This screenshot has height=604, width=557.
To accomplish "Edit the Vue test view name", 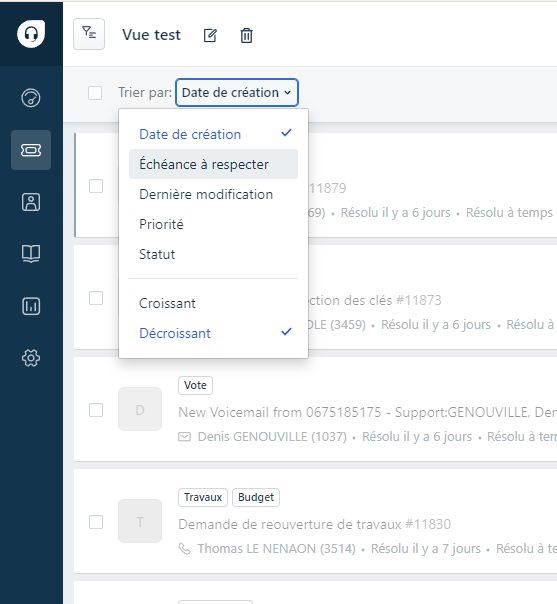I will 210,35.
